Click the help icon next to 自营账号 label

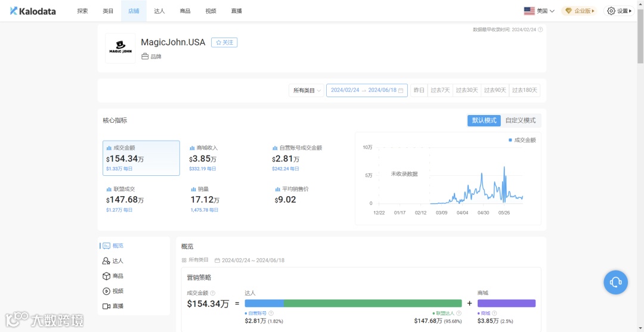(x=271, y=313)
